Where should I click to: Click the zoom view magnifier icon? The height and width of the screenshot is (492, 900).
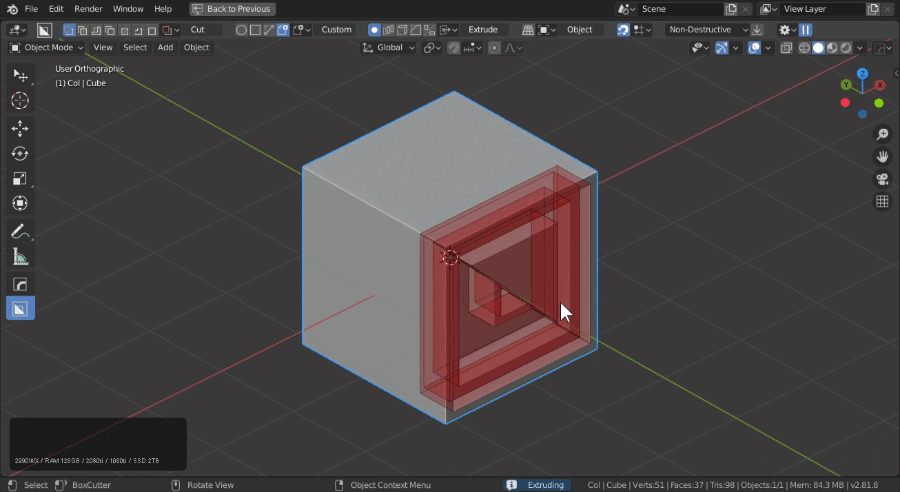[x=882, y=134]
